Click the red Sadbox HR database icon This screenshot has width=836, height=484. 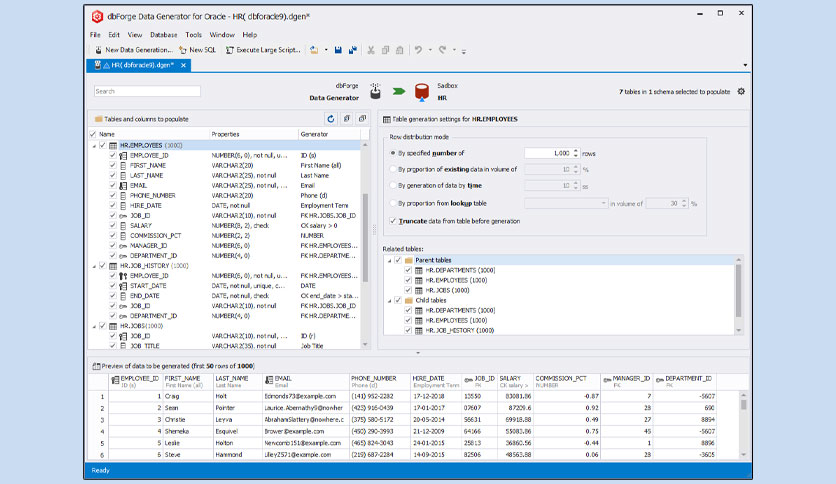click(x=422, y=92)
